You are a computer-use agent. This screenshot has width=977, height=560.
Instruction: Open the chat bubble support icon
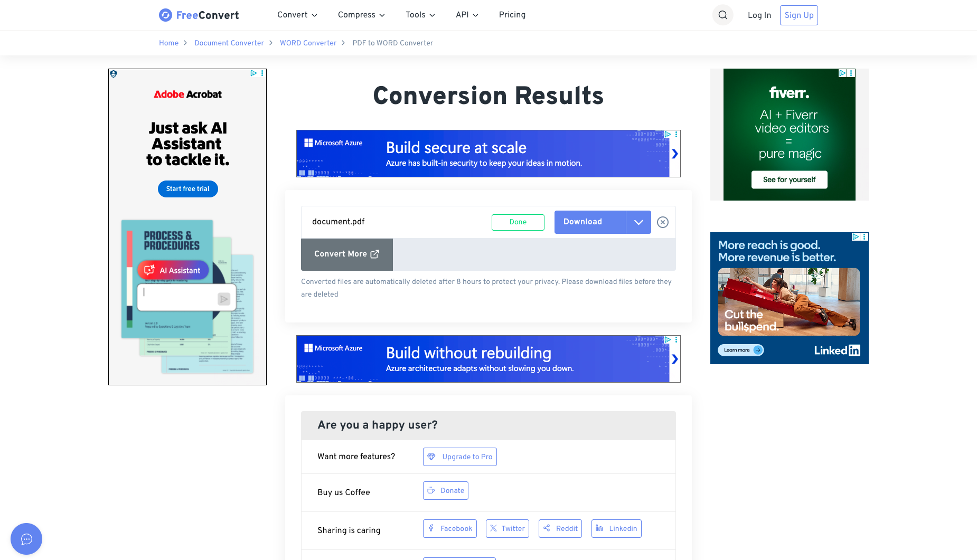pos(26,539)
